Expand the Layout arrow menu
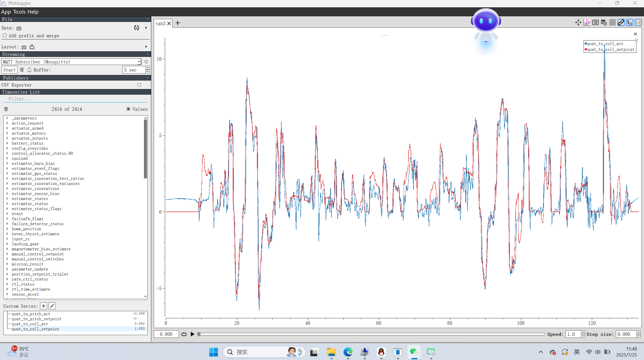 tap(146, 47)
